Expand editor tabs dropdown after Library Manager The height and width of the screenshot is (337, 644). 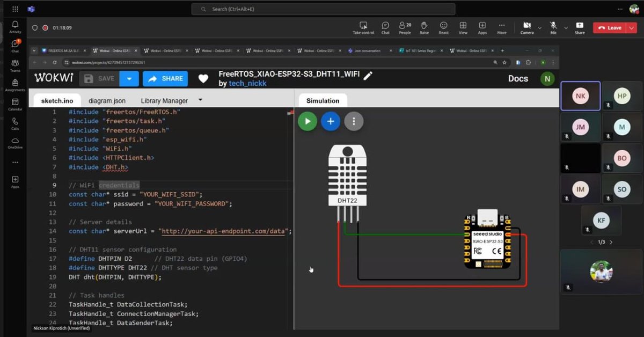200,100
